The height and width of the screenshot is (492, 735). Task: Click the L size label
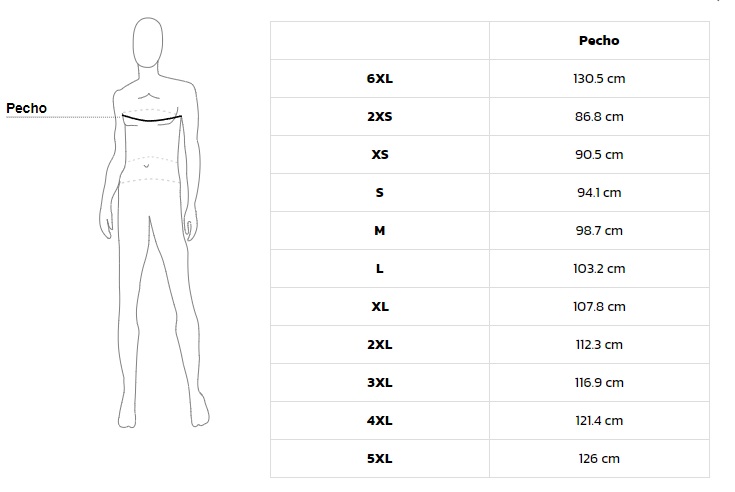[x=379, y=268]
